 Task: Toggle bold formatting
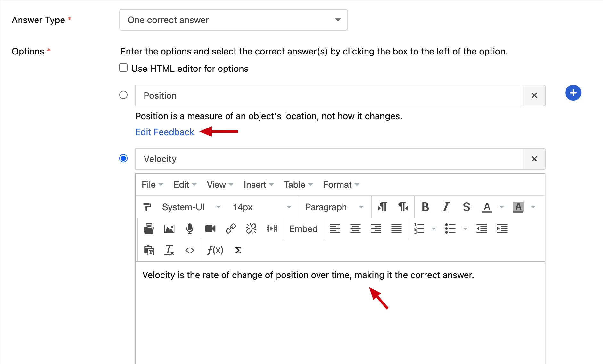pyautogui.click(x=425, y=207)
